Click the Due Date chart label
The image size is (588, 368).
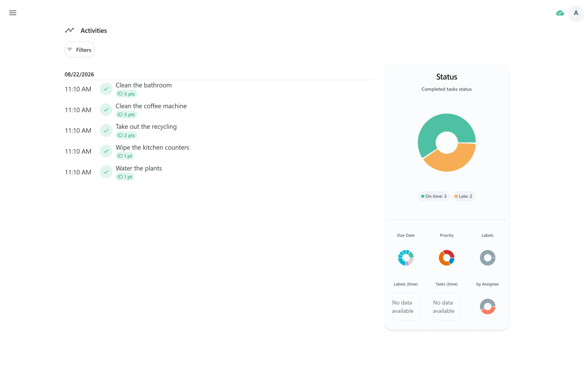[x=406, y=235]
